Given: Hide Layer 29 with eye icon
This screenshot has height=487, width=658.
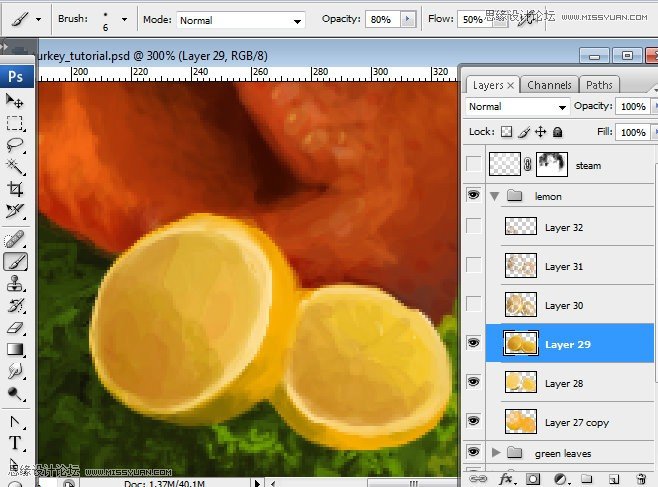Looking at the screenshot, I should (x=473, y=343).
